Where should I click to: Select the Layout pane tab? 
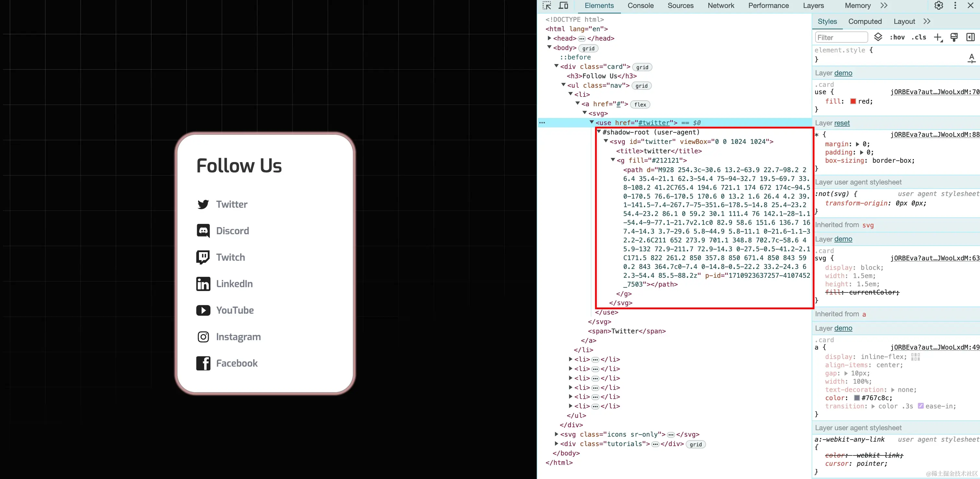click(x=904, y=22)
